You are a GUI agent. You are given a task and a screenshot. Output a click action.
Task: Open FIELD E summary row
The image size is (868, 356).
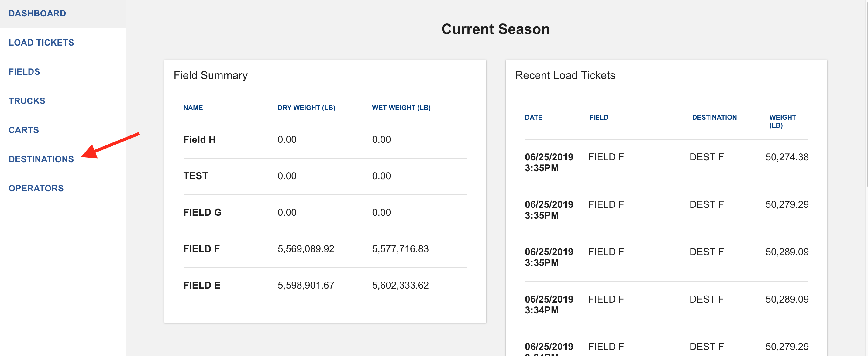[x=202, y=285]
